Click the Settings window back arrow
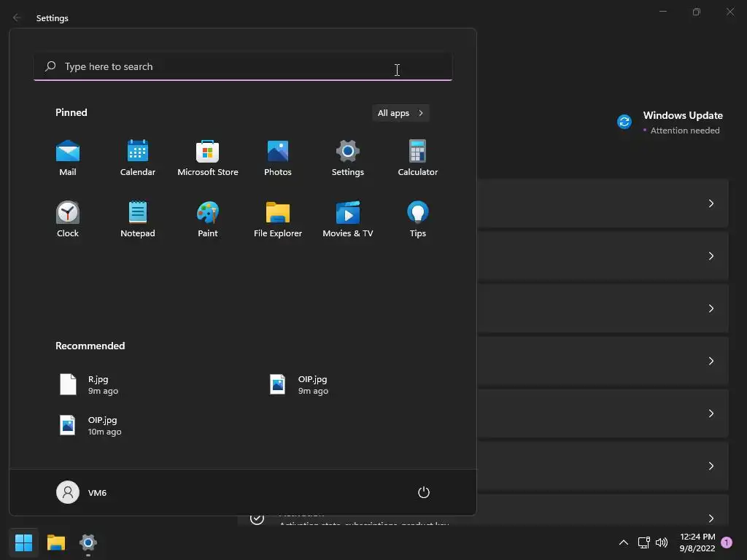747x560 pixels. (17, 17)
